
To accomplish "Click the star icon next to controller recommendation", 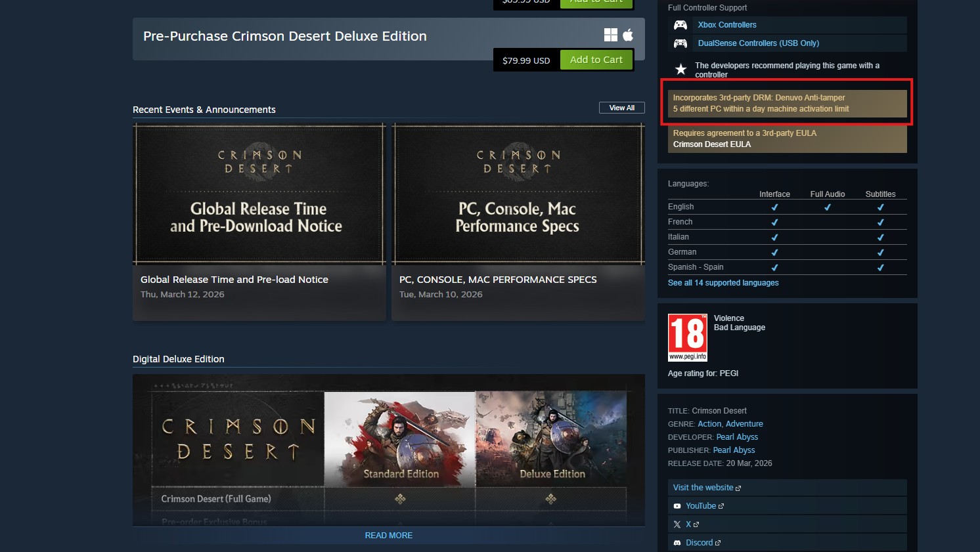I will pos(680,68).
